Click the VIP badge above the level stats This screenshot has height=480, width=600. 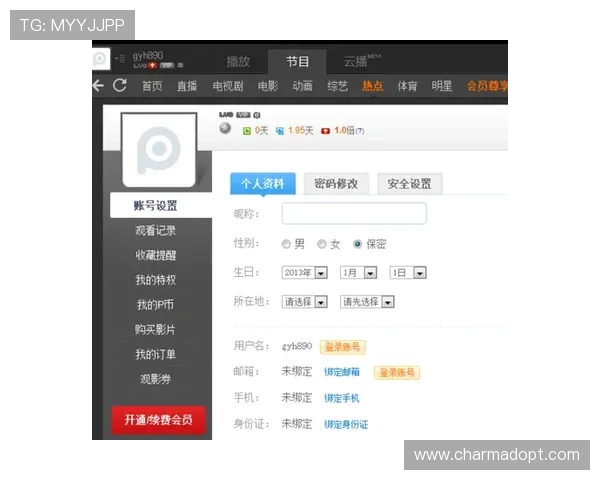coord(243,115)
